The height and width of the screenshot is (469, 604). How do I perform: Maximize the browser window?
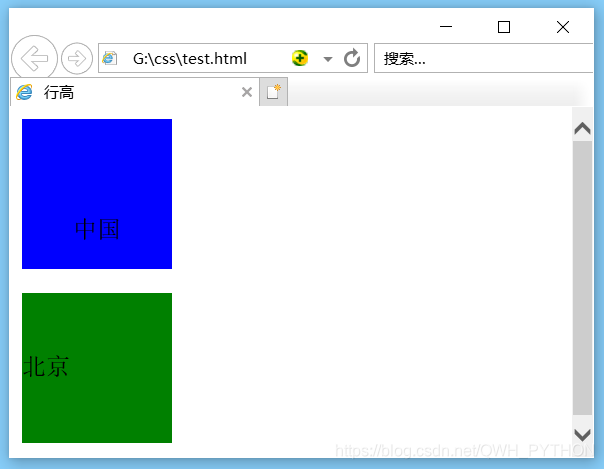coord(504,27)
